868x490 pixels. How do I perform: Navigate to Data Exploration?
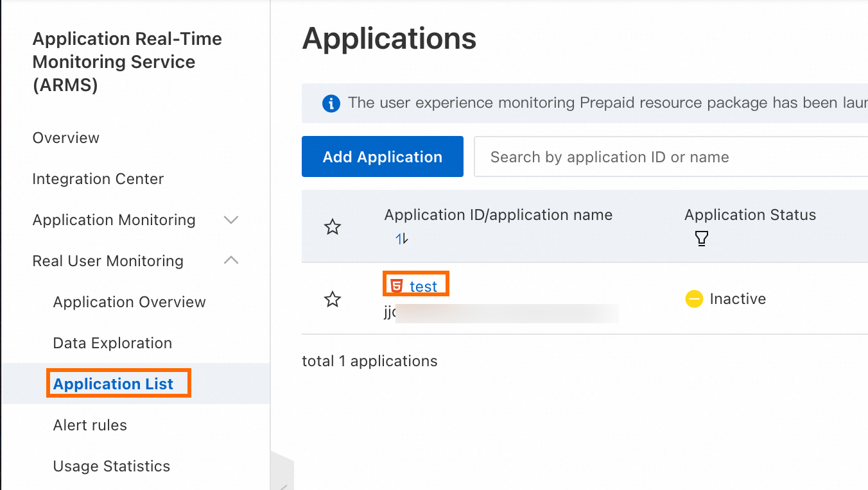[112, 342]
